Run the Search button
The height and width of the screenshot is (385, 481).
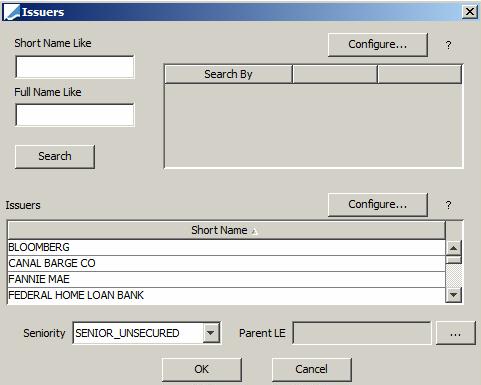pos(55,156)
